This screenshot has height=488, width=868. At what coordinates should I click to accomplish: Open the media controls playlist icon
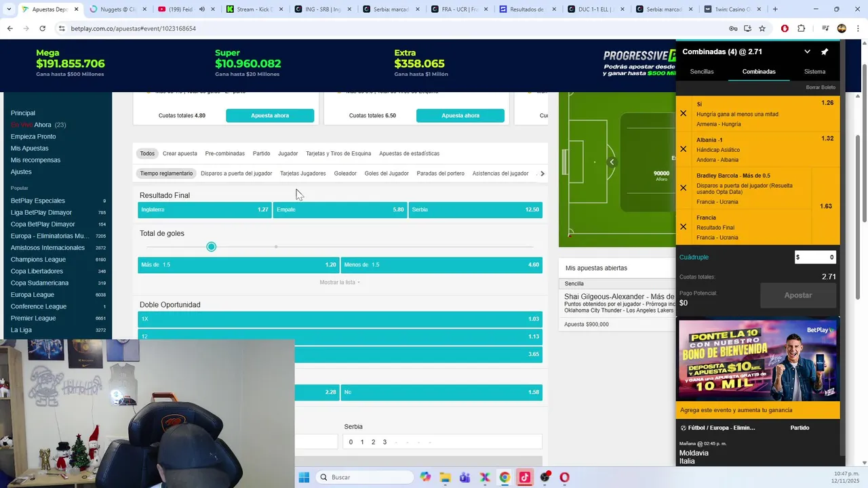pyautogui.click(x=825, y=28)
